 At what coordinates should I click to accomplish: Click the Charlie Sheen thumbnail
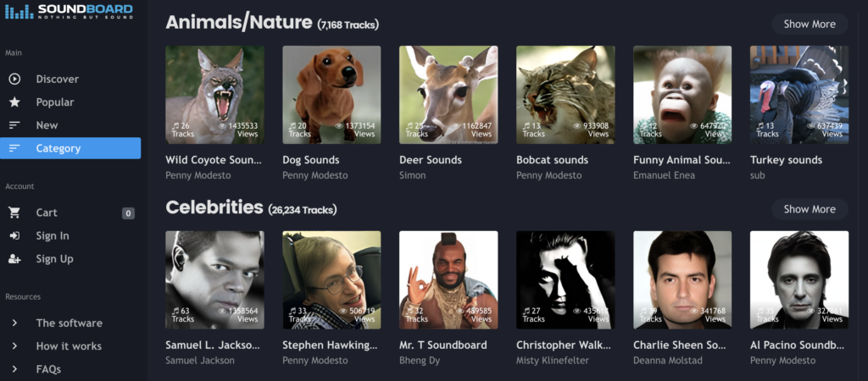click(682, 279)
